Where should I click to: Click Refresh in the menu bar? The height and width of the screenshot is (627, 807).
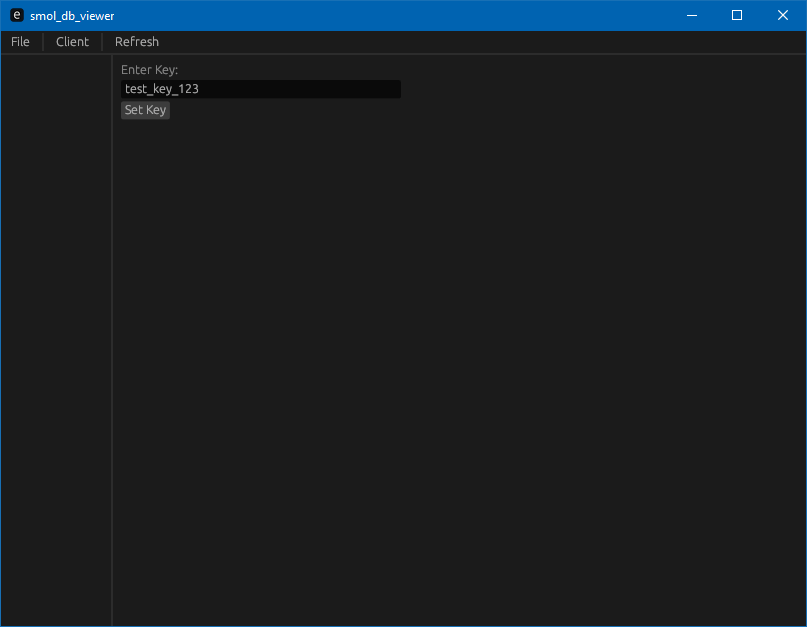click(136, 42)
